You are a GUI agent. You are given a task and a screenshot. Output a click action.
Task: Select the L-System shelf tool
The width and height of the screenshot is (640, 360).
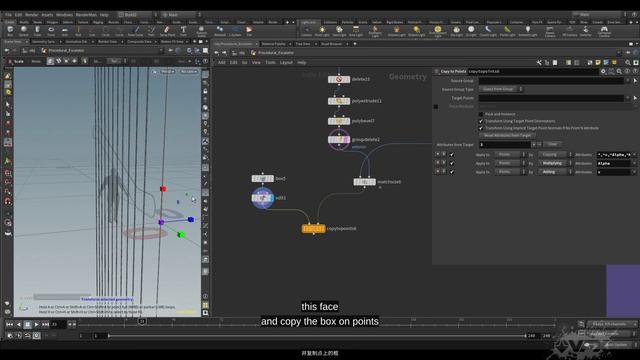point(235,31)
